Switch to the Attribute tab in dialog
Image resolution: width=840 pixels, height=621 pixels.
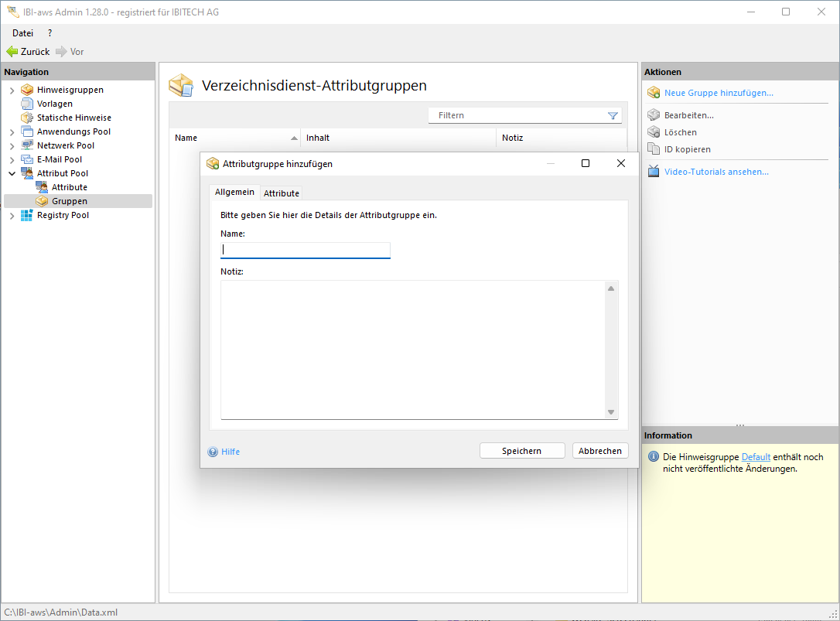click(282, 193)
